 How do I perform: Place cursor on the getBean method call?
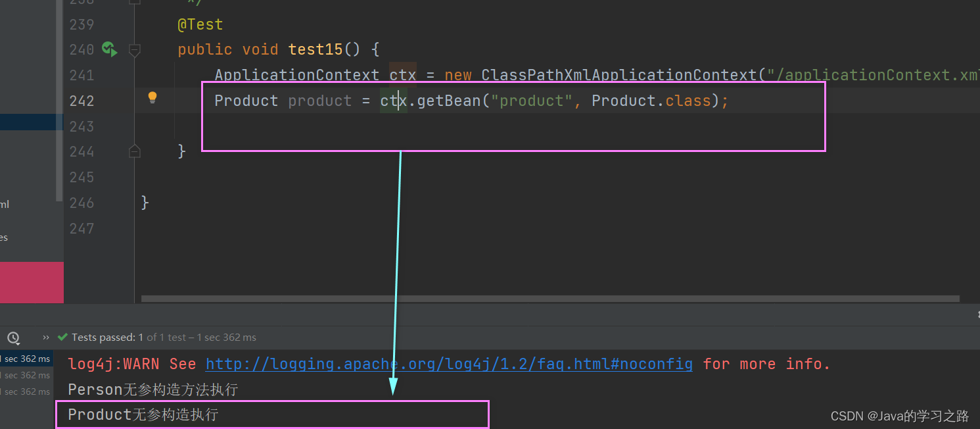[449, 101]
